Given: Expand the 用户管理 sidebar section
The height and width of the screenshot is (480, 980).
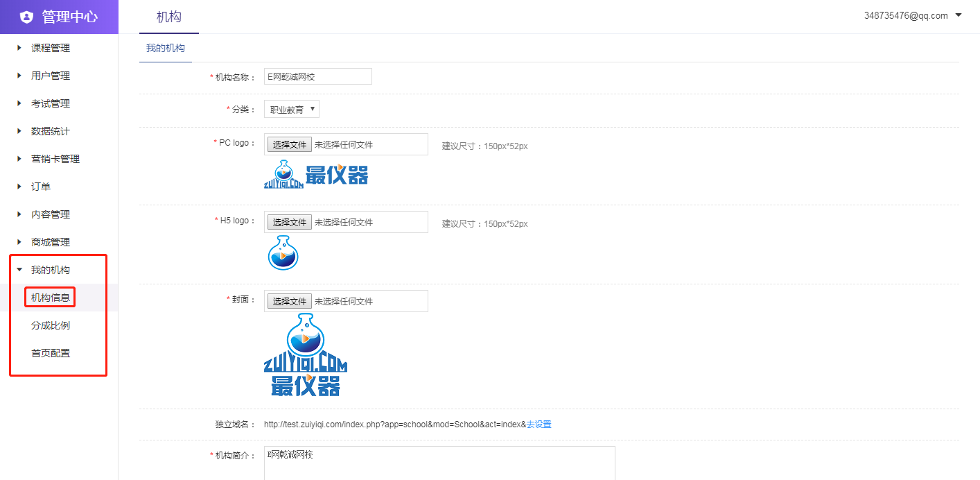Looking at the screenshot, I should pyautogui.click(x=50, y=76).
